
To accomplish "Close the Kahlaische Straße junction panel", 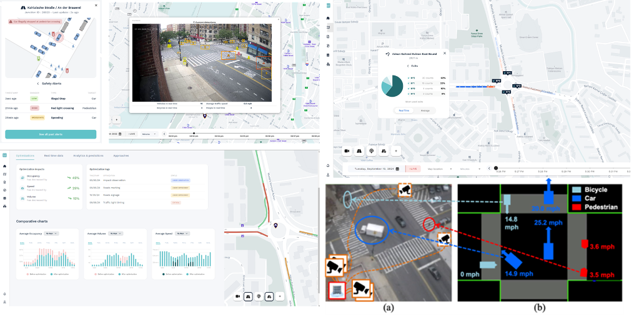I will click(96, 5).
